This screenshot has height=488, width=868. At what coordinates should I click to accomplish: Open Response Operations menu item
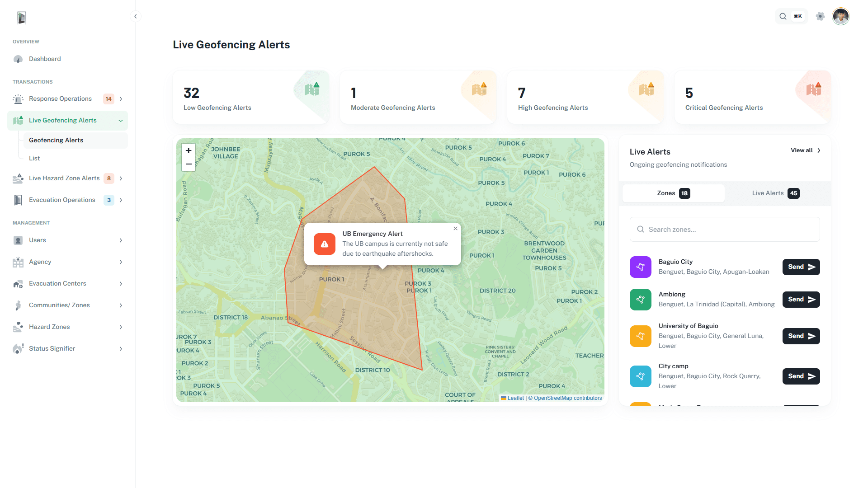(x=67, y=99)
